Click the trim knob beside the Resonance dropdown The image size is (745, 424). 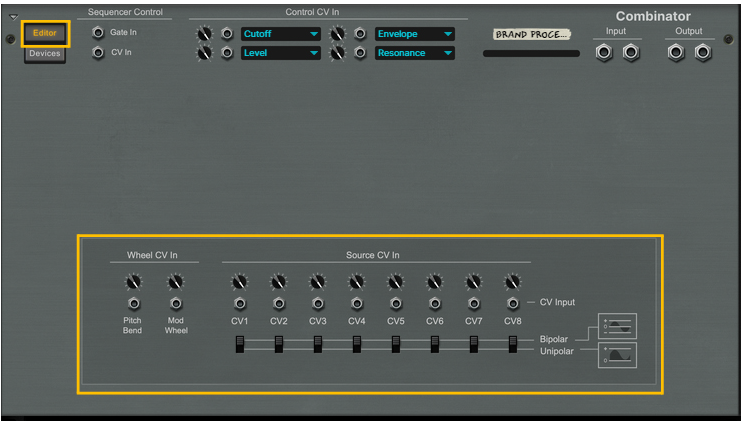click(338, 53)
